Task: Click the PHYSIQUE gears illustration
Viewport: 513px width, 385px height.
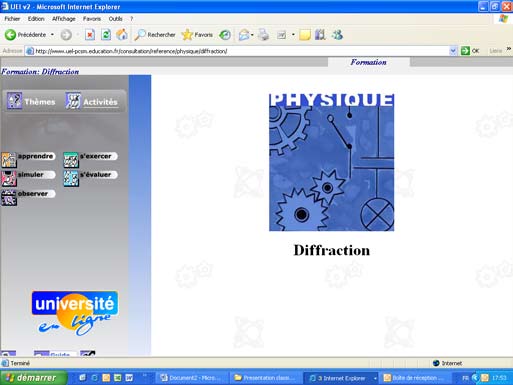Action: (331, 162)
